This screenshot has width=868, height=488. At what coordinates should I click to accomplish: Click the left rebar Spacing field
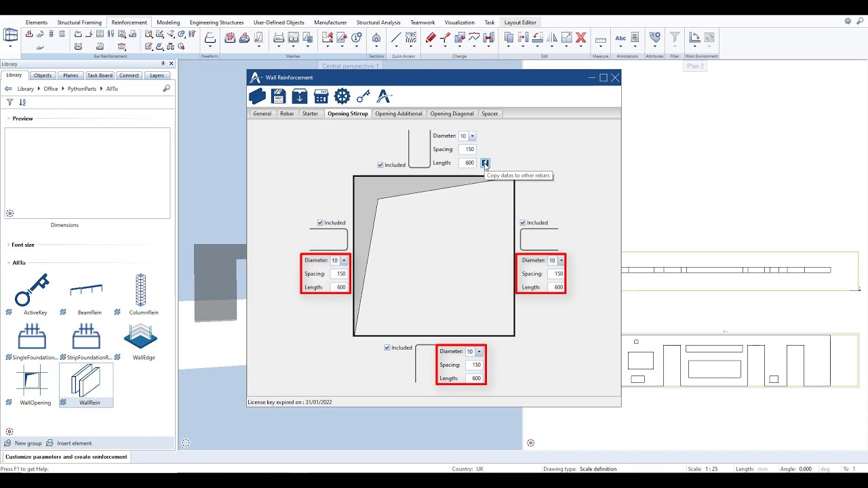click(x=338, y=274)
